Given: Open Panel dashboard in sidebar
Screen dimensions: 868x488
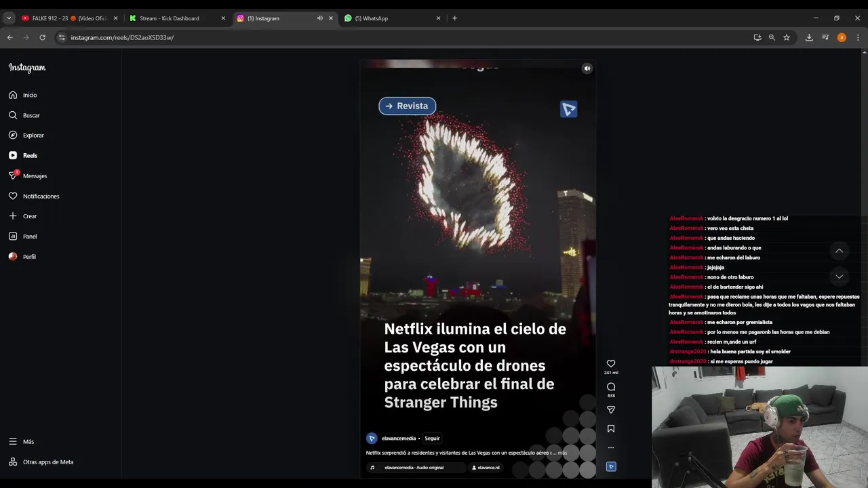Looking at the screenshot, I should [23, 237].
